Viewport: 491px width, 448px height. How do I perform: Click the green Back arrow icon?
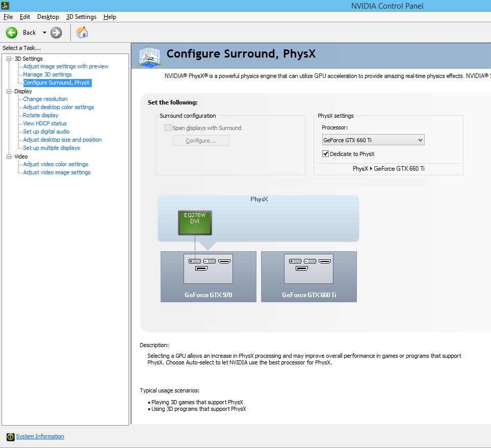[12, 33]
